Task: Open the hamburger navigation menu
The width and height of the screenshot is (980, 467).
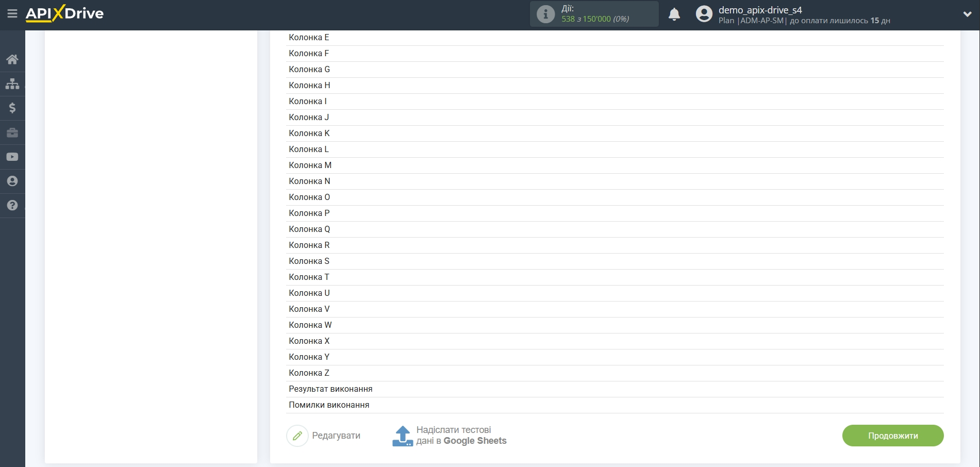Action: (12, 13)
